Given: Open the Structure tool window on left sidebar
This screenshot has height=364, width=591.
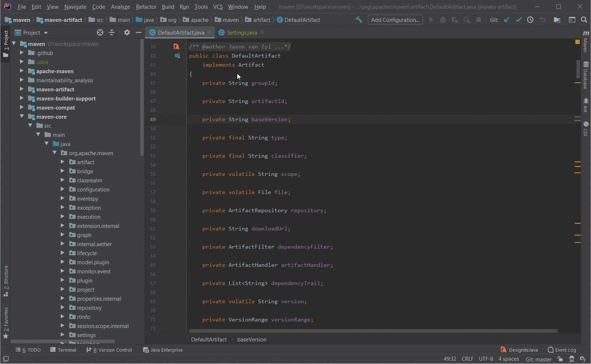Looking at the screenshot, I should point(5,281).
